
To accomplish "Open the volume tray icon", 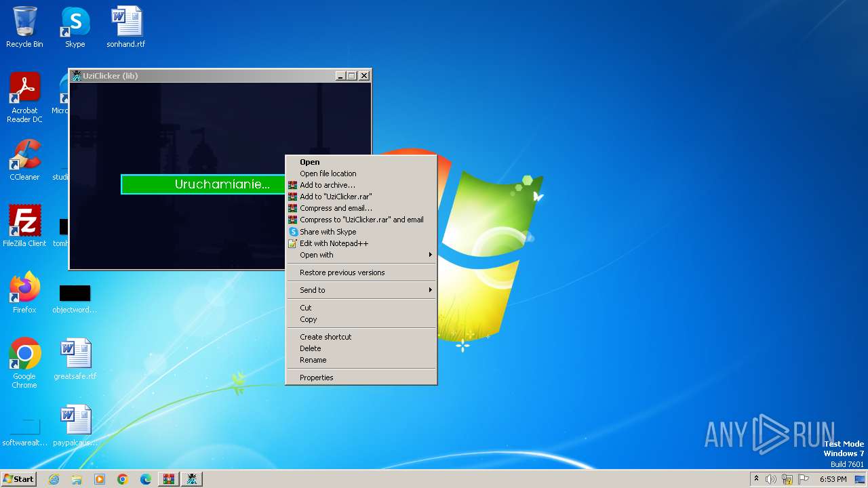I will point(771,479).
